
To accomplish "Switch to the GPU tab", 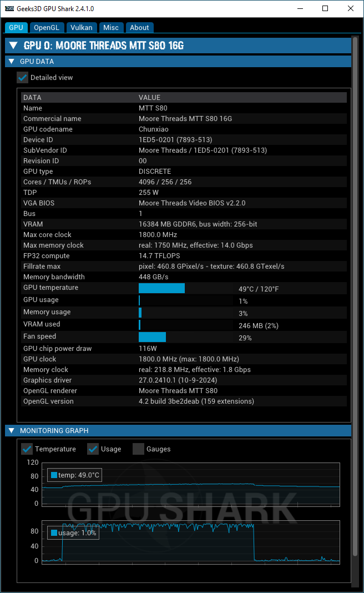I will pos(16,28).
